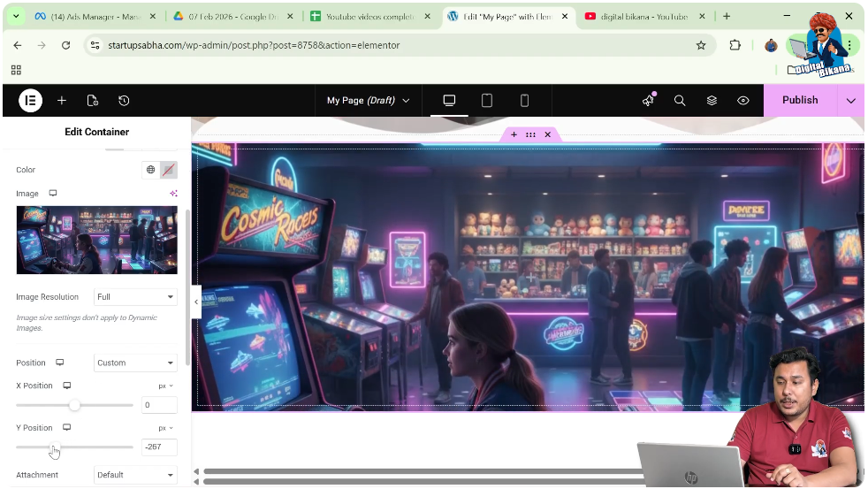The height and width of the screenshot is (489, 868).
Task: Preview changes with the eye icon
Action: pyautogui.click(x=743, y=101)
